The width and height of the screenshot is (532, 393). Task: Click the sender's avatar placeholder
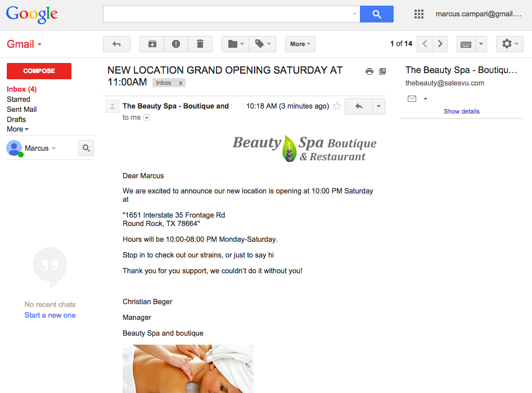click(x=112, y=106)
